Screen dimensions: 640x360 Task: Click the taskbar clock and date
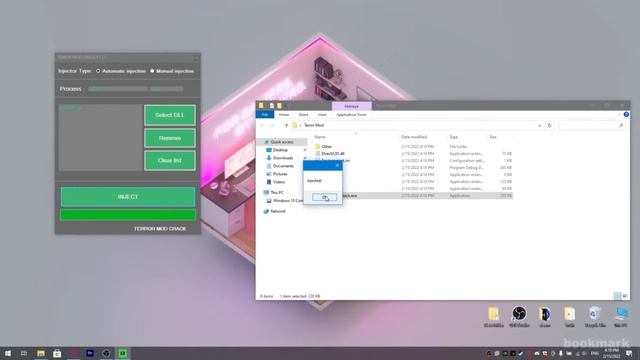click(x=611, y=353)
